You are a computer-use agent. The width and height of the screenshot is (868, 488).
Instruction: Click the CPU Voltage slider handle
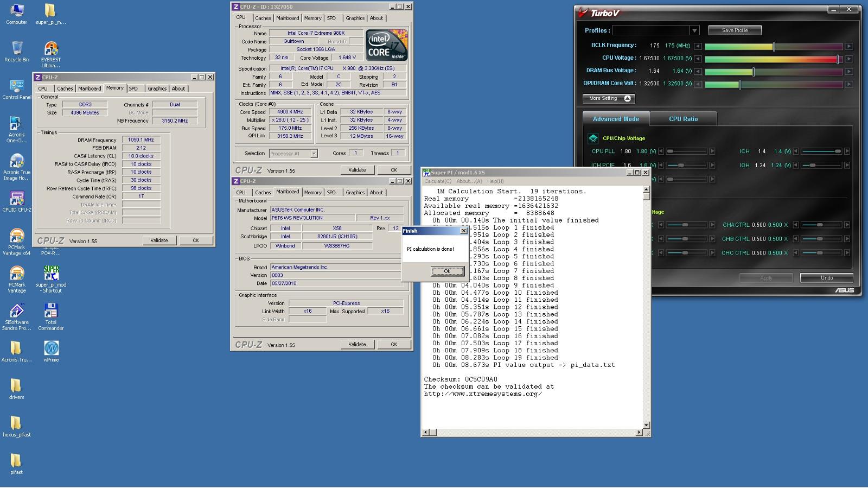838,59
